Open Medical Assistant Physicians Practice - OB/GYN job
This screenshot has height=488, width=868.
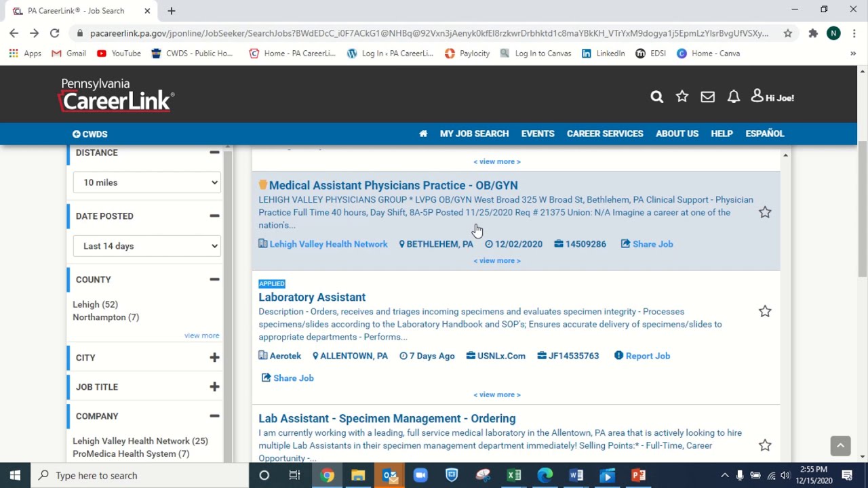click(x=393, y=185)
